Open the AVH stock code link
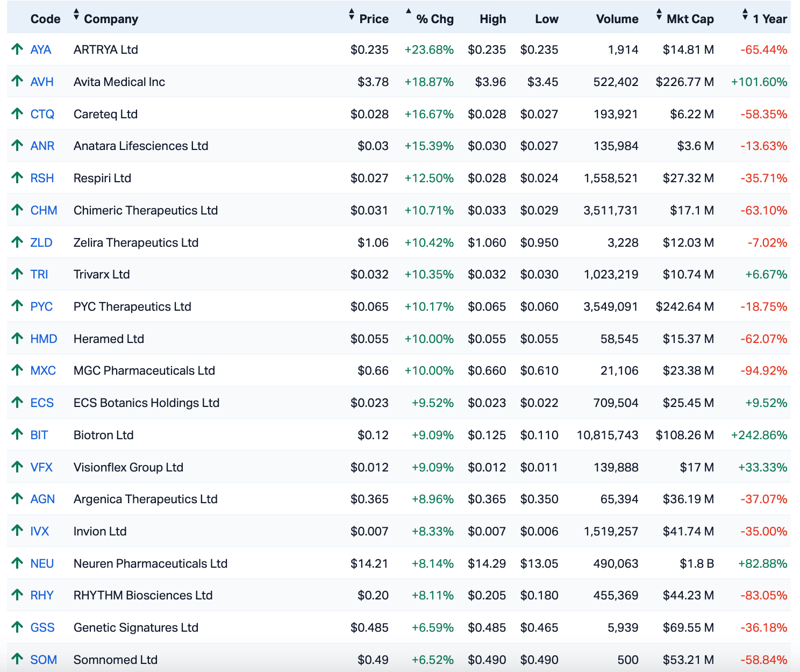This screenshot has height=672, width=800. (x=42, y=82)
